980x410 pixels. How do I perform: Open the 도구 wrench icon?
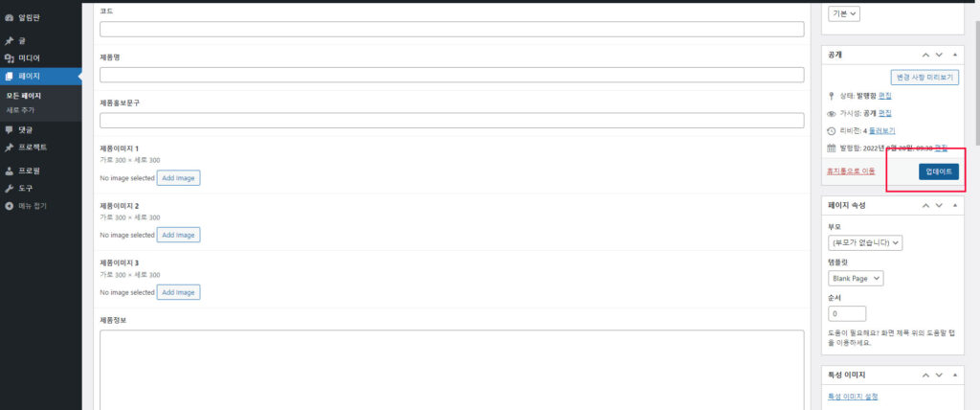[x=9, y=189]
